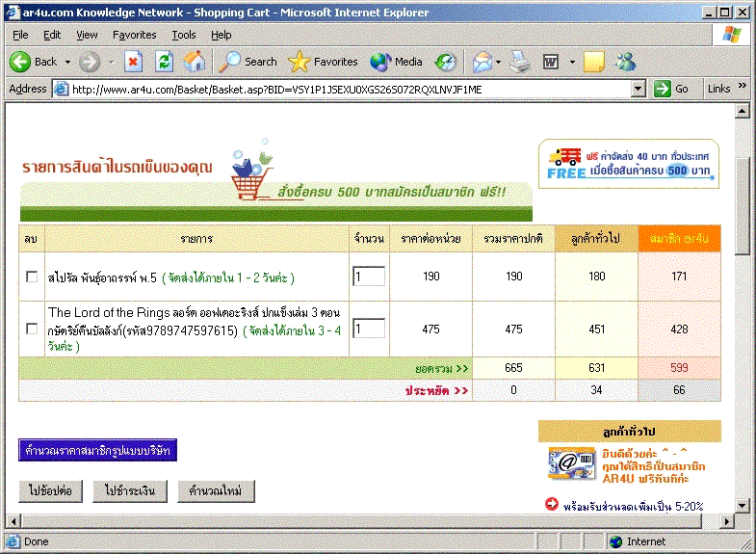Click the History icon in toolbar
The width and height of the screenshot is (756, 554).
(445, 62)
